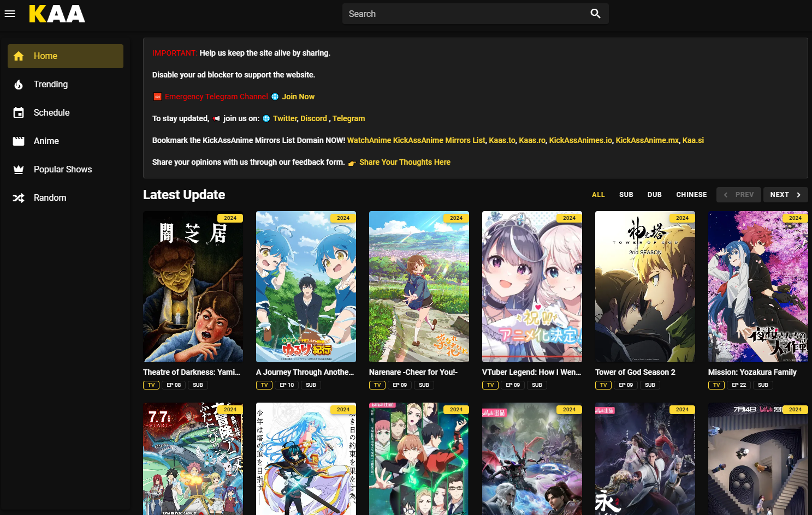Filter latest updates by DUB

click(654, 195)
